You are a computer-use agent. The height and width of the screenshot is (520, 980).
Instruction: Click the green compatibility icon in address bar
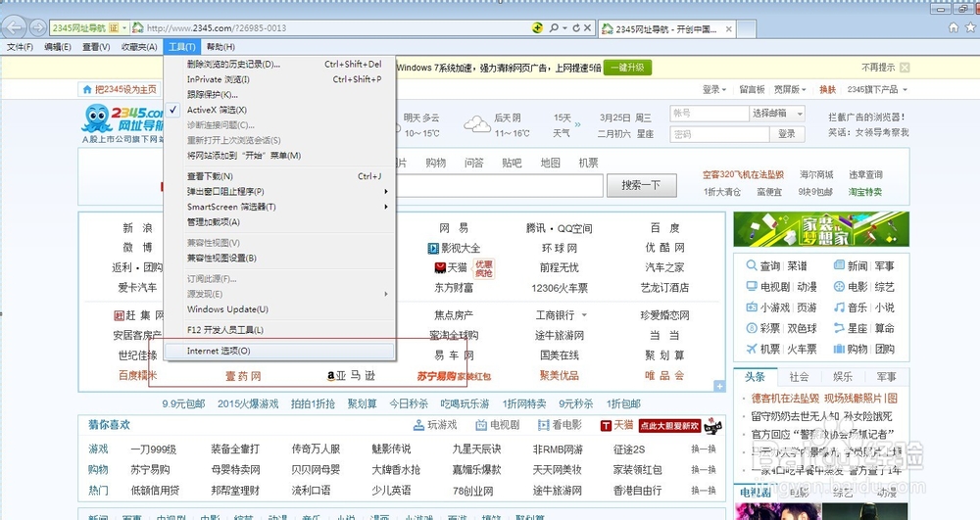537,28
